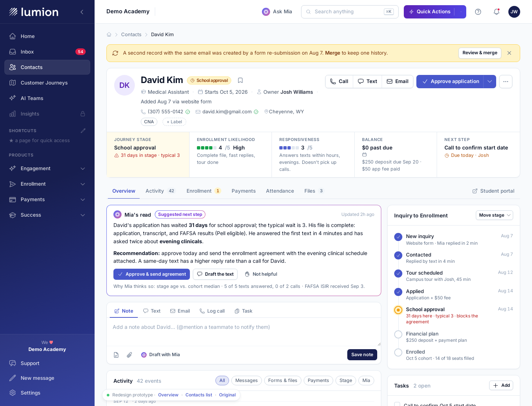Switch to the Activity tab
This screenshot has width=532, height=406.
(160, 191)
